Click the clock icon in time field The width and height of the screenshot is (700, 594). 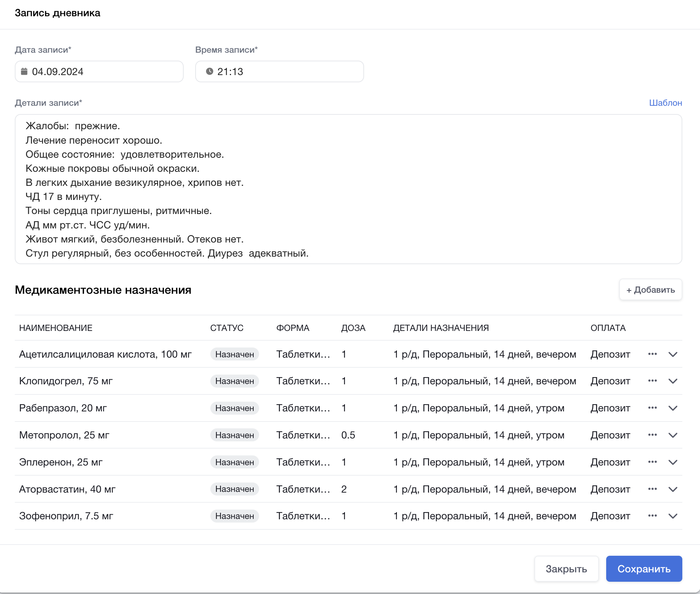coord(209,71)
